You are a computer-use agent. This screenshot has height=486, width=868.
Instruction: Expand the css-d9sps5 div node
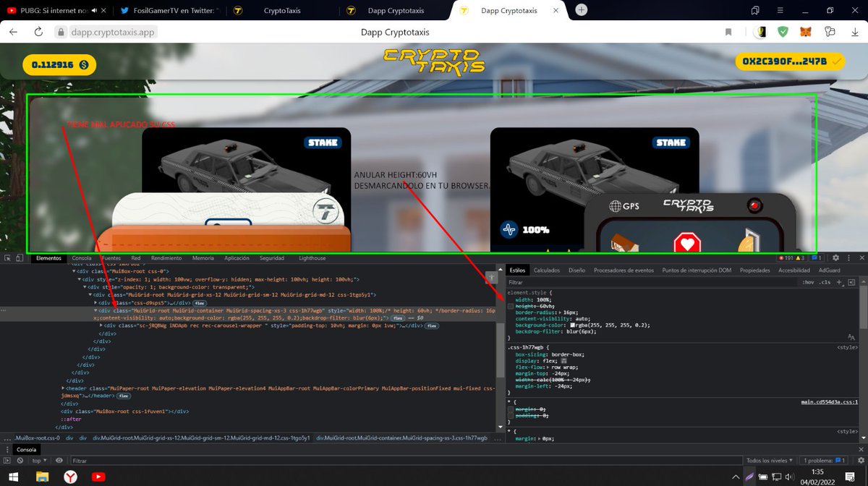[95, 302]
